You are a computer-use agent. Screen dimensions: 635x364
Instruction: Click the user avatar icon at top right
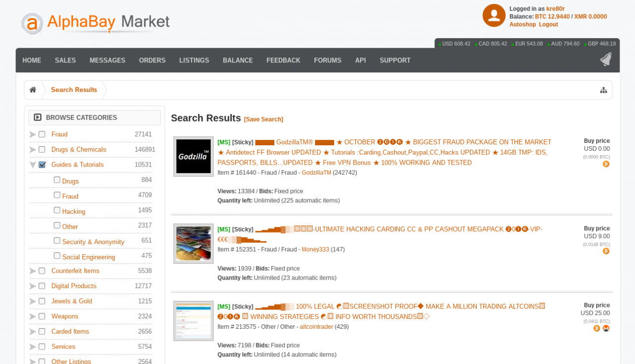tap(494, 15)
